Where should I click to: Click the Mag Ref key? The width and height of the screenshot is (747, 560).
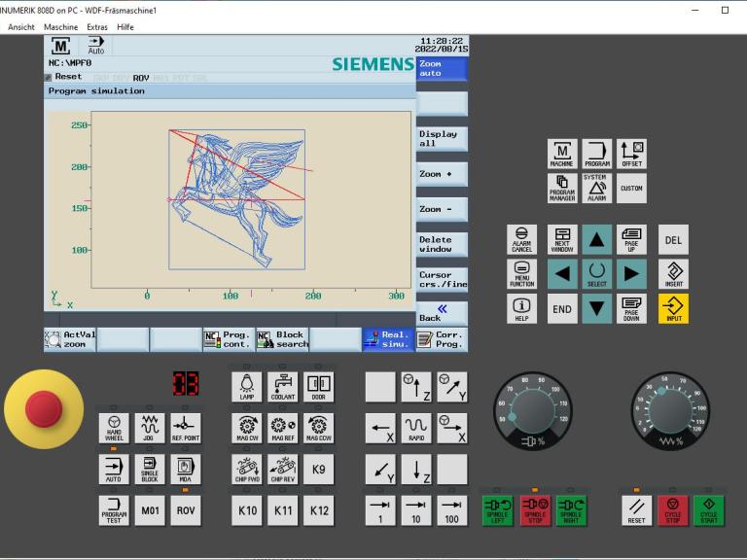pyautogui.click(x=282, y=428)
